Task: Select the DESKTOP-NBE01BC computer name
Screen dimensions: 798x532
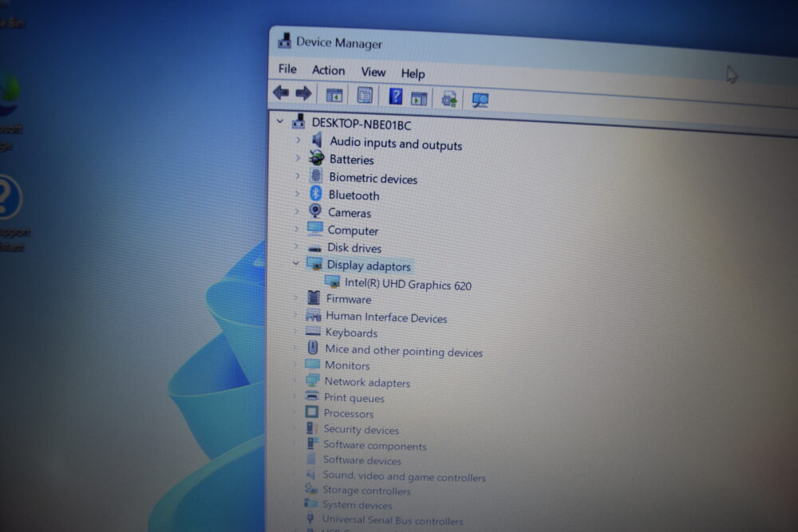Action: (361, 124)
